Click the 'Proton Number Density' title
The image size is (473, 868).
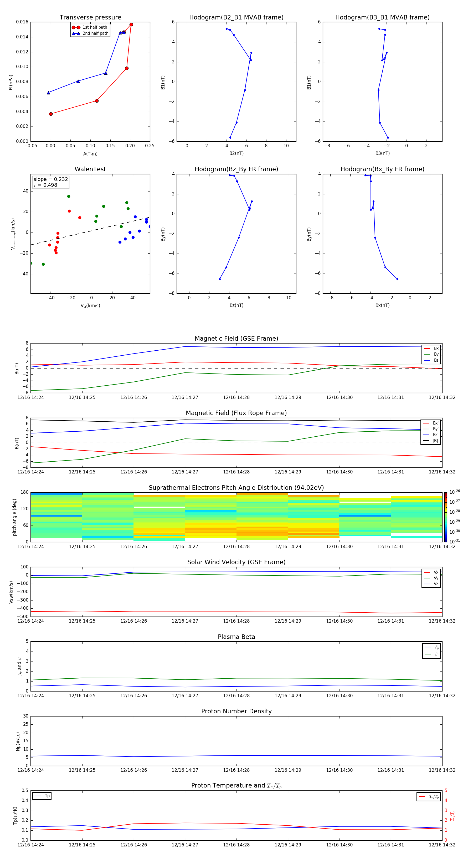236,711
